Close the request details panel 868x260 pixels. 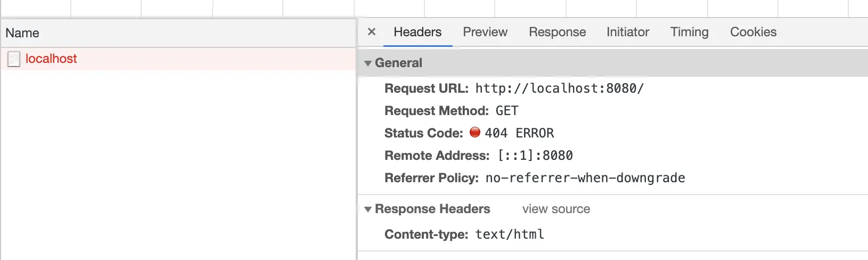click(x=372, y=32)
